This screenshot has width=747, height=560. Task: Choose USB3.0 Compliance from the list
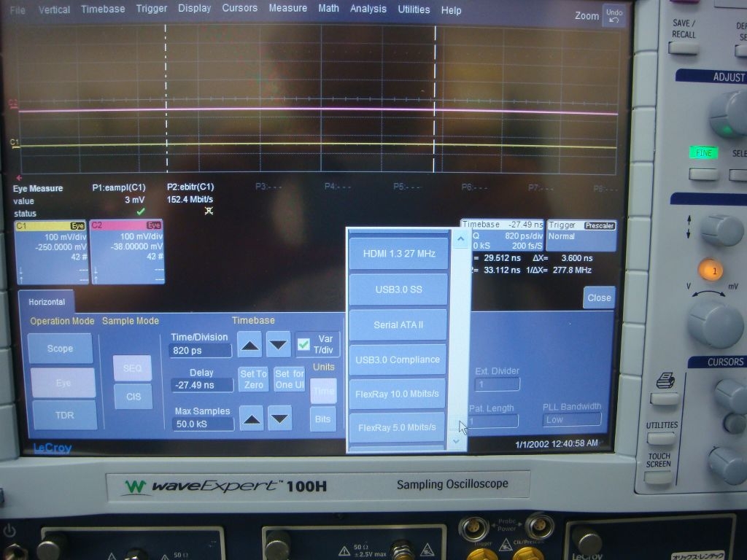[398, 359]
